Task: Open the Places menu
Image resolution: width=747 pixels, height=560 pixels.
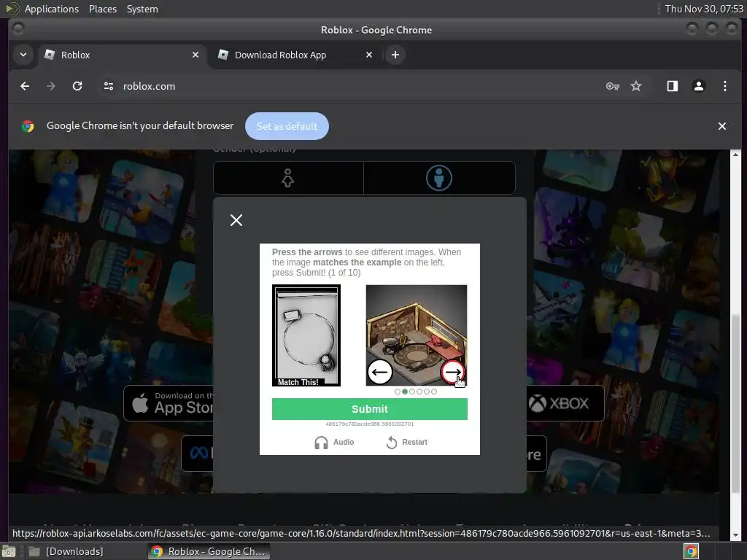Action: (103, 9)
